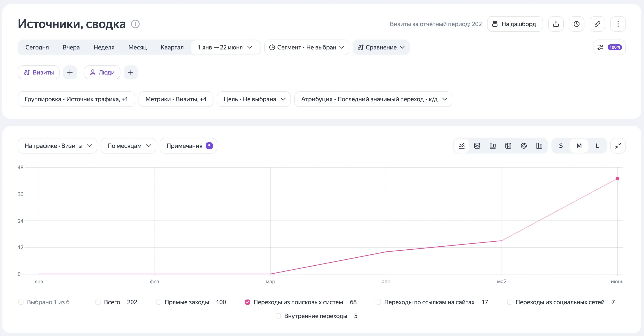Open the 1 янв — 22 июня date range dropdown
Viewport: 644px width, 336px height.
pos(225,47)
